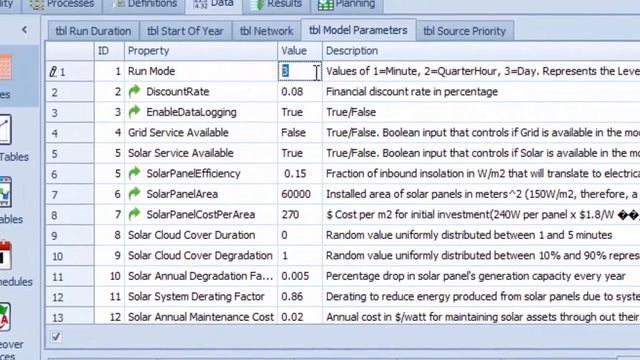This screenshot has height=360, width=640.
Task: Collapse the left sidebar with the chevron arrow
Action: [24, 29]
